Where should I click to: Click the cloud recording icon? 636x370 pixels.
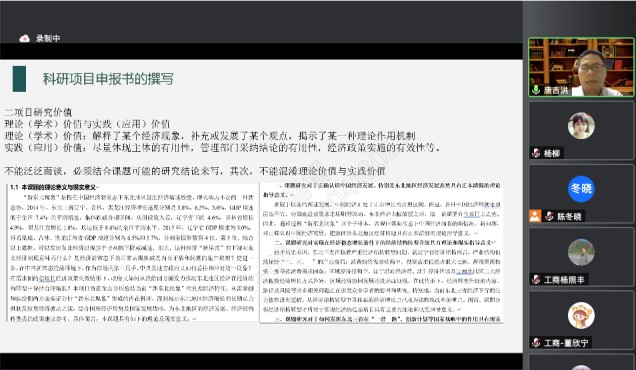click(25, 39)
